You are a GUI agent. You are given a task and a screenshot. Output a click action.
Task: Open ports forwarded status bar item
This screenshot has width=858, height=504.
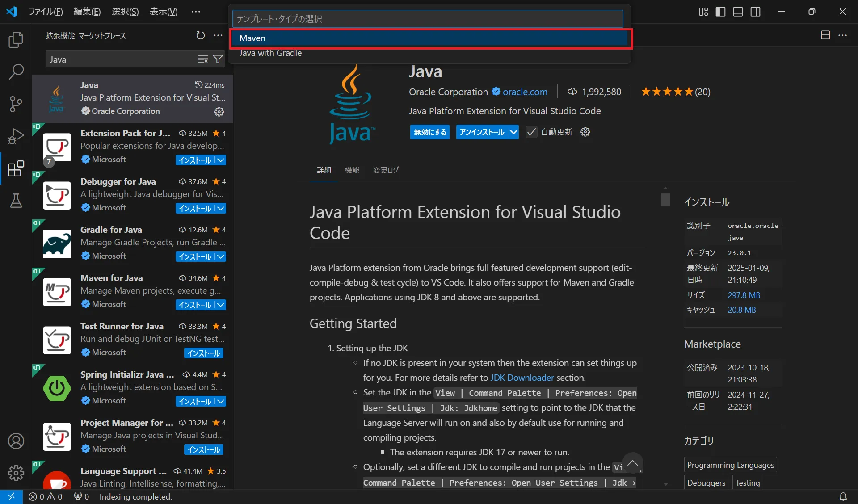(x=81, y=496)
